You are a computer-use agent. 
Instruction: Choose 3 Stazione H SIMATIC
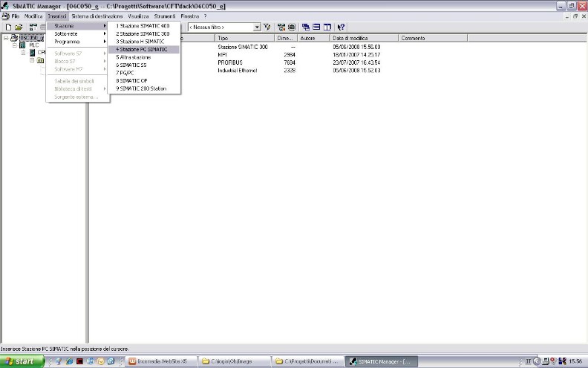144,42
